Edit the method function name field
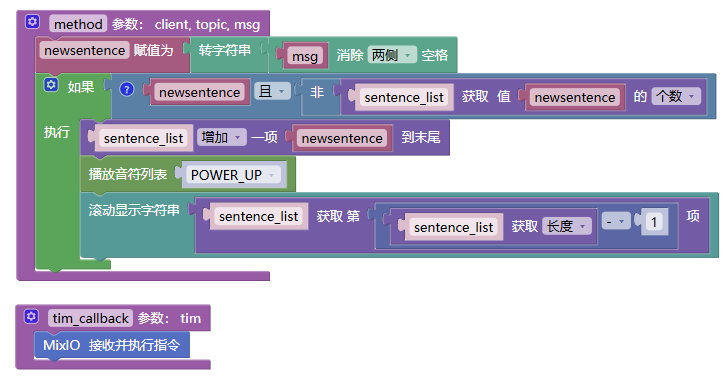This screenshot has height=379, width=725. pyautogui.click(x=78, y=24)
